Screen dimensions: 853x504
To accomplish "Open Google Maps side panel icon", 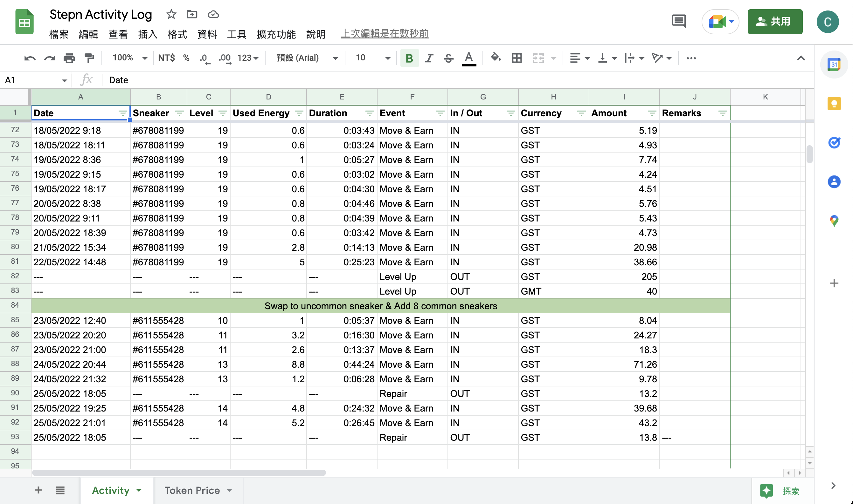I will tap(834, 221).
